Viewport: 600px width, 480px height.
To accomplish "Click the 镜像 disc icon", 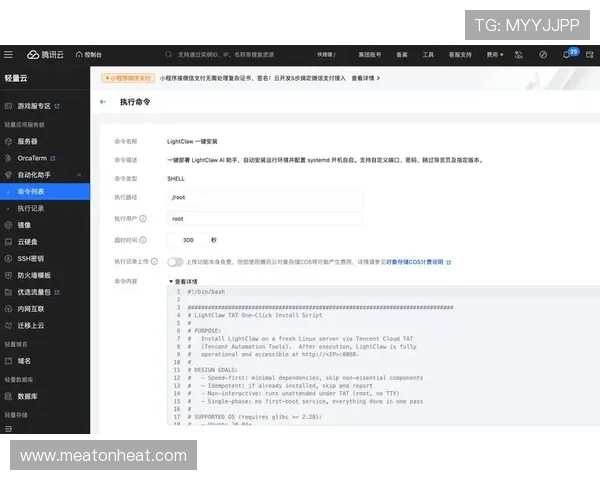I will [x=8, y=225].
